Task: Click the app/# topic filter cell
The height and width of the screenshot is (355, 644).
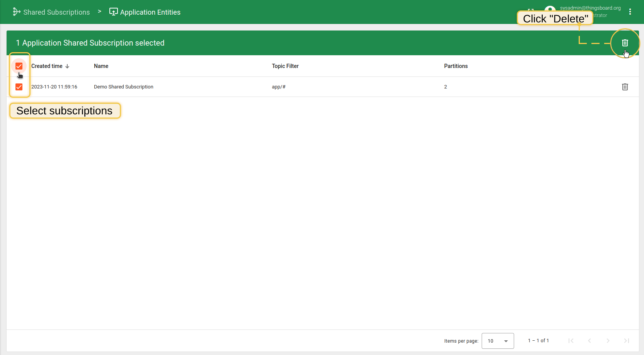Action: (278, 87)
